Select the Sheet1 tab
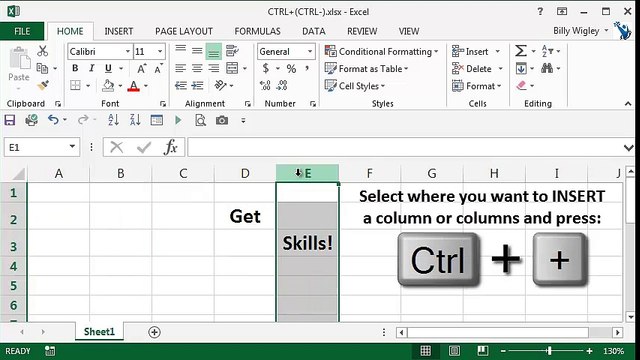This screenshot has width=640, height=360. point(99,331)
